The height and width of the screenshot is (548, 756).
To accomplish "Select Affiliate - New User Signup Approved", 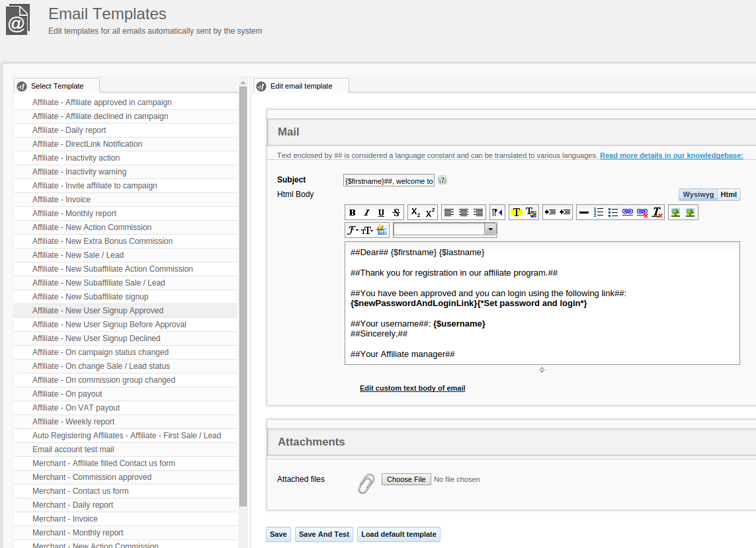I will (126, 311).
